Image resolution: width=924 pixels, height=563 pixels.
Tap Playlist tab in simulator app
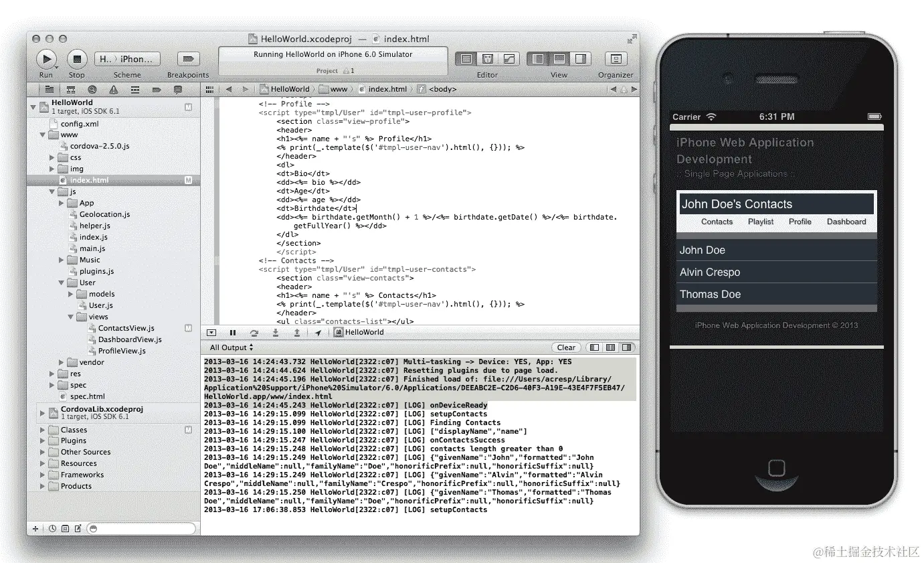pyautogui.click(x=761, y=222)
